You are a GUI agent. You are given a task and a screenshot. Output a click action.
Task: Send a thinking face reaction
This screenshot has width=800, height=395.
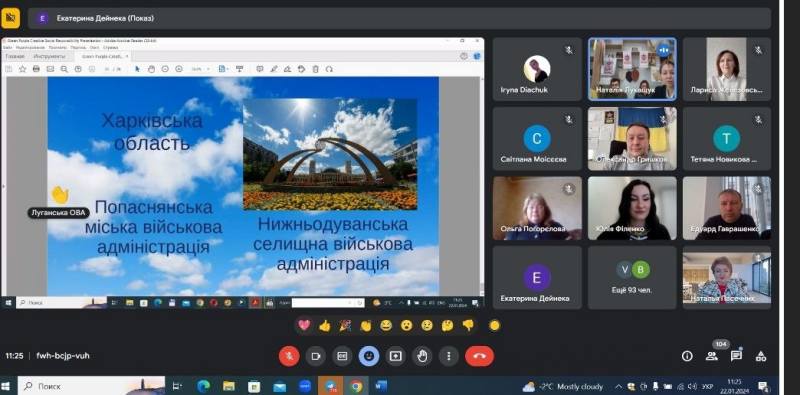click(447, 325)
